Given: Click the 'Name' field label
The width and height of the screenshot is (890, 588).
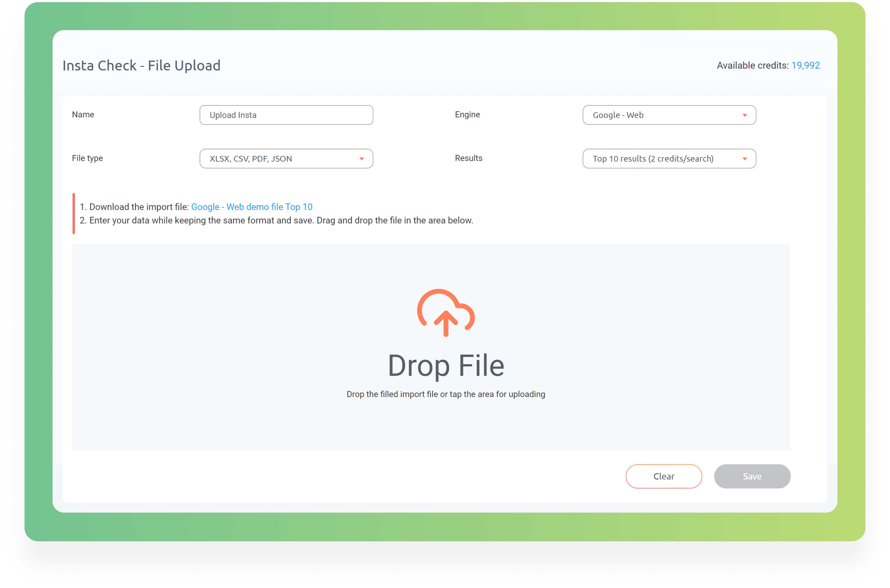Looking at the screenshot, I should coord(83,115).
